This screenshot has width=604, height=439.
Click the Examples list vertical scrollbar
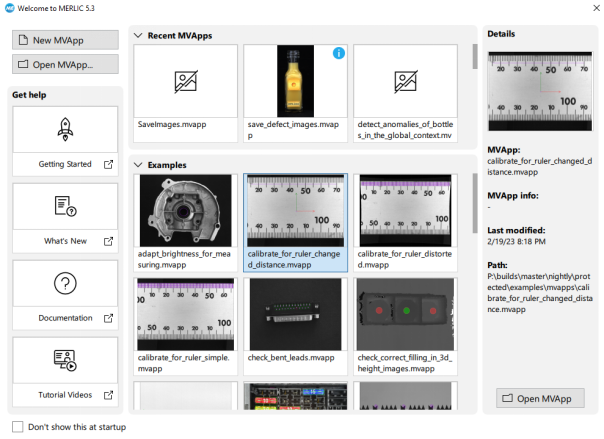coord(476,200)
